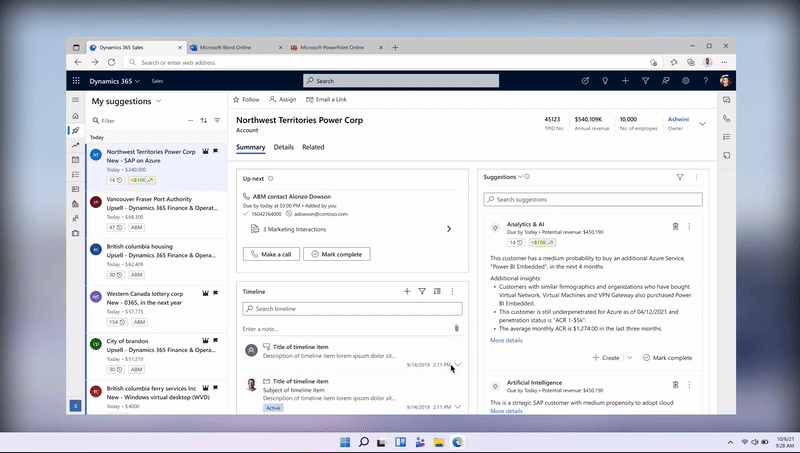Click the global Search box
The height and width of the screenshot is (453, 800).
[x=401, y=81]
